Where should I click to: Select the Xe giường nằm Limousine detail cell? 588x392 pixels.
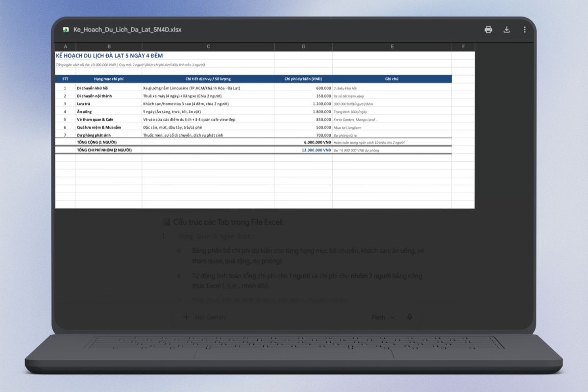click(208, 88)
